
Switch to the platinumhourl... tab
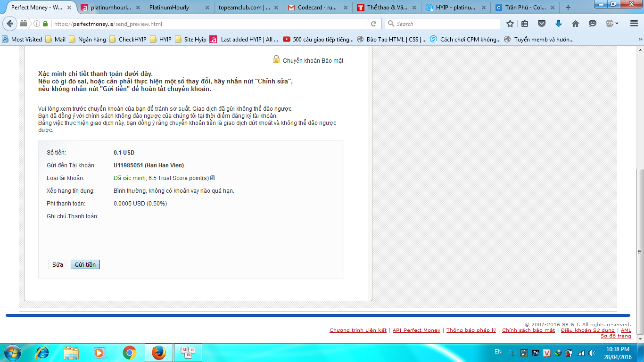110,8
